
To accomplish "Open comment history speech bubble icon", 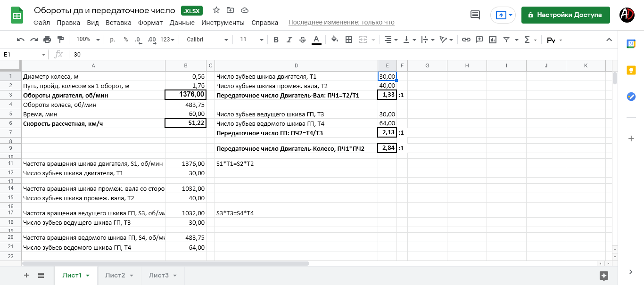I will pyautogui.click(x=475, y=15).
